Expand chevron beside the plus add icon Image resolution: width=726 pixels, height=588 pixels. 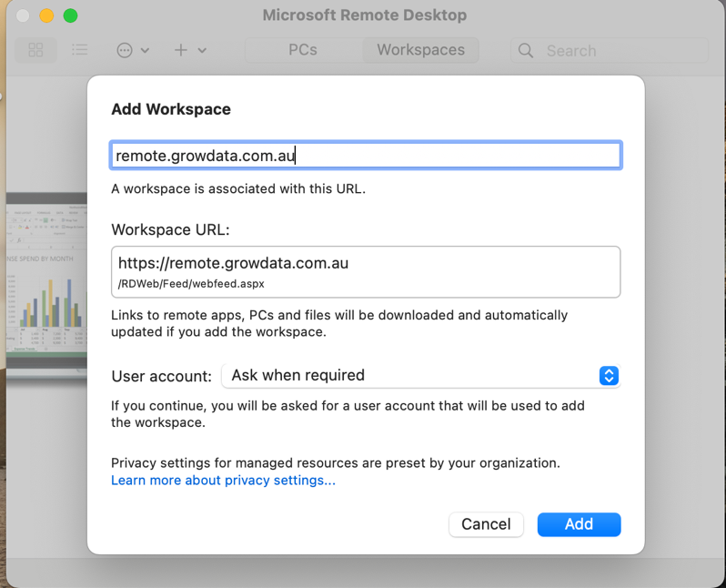(202, 50)
